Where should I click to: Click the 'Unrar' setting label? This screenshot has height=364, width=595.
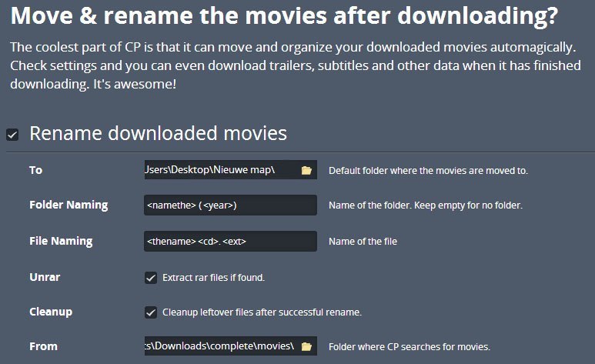click(x=45, y=277)
